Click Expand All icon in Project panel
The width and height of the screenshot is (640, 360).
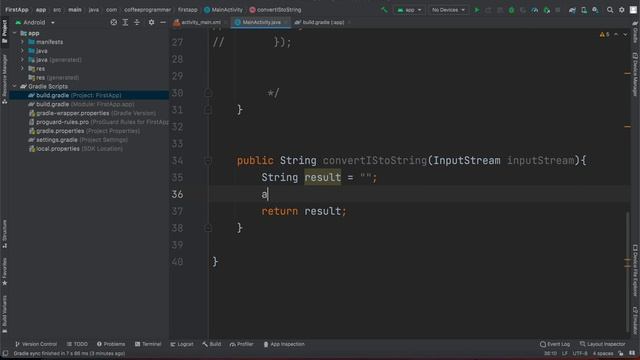point(125,22)
